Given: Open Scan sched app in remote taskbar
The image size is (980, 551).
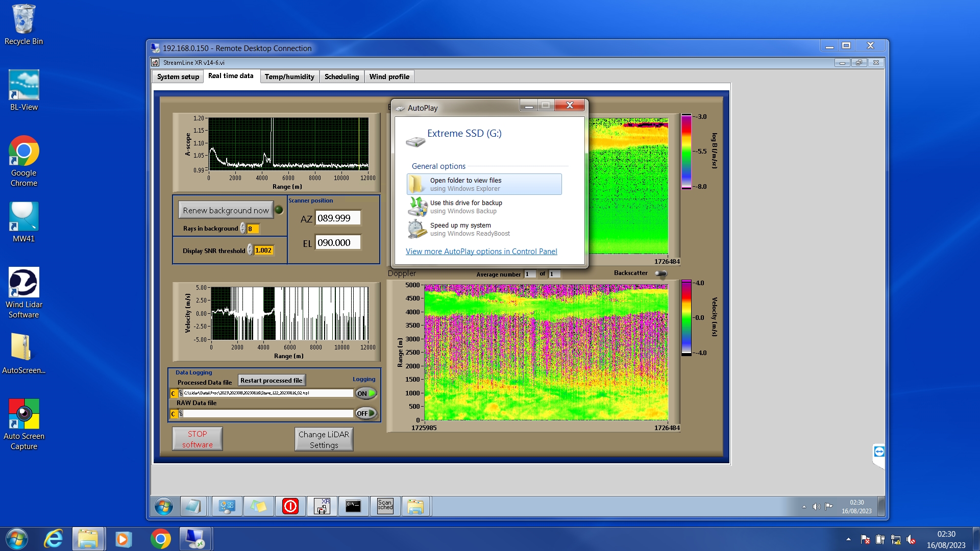Looking at the screenshot, I should (385, 506).
